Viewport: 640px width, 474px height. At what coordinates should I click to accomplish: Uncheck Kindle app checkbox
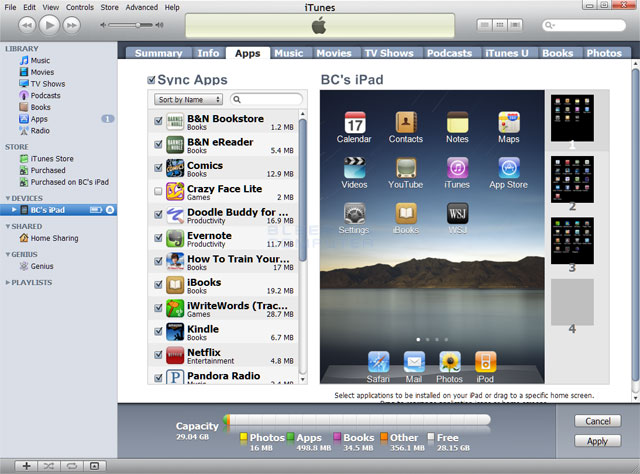[158, 331]
